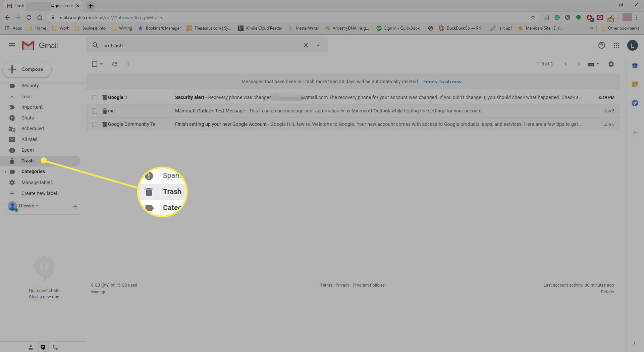The image size is (644, 352).
Task: Open a new browser tab
Action: click(90, 6)
